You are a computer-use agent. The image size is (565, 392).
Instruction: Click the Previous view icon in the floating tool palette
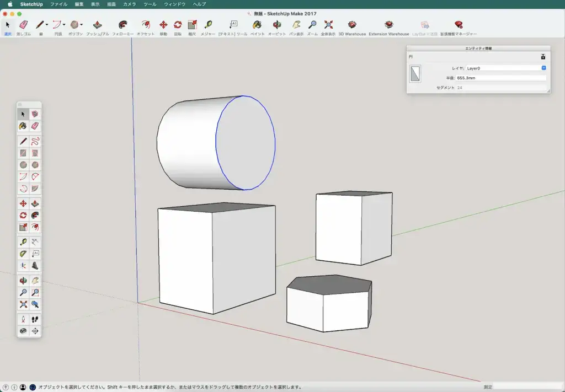tap(35, 304)
